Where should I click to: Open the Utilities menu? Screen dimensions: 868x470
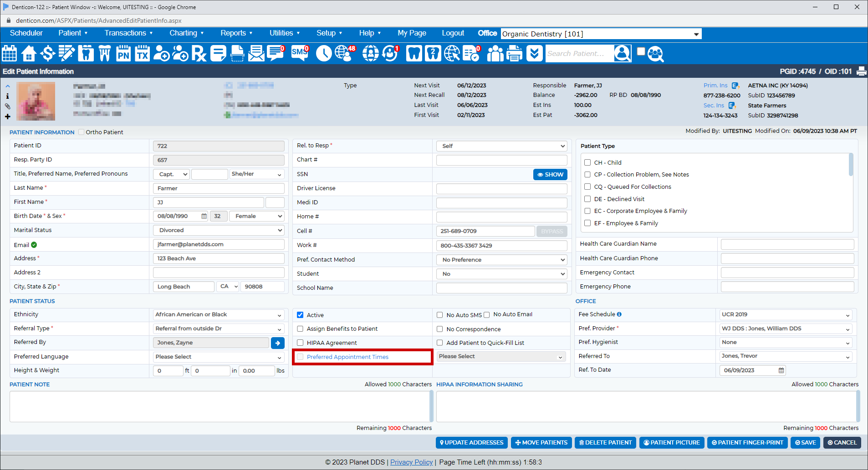click(285, 33)
